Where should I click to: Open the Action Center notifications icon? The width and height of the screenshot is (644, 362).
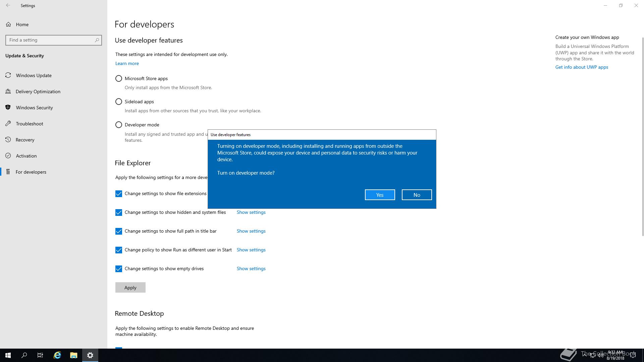[633, 355]
